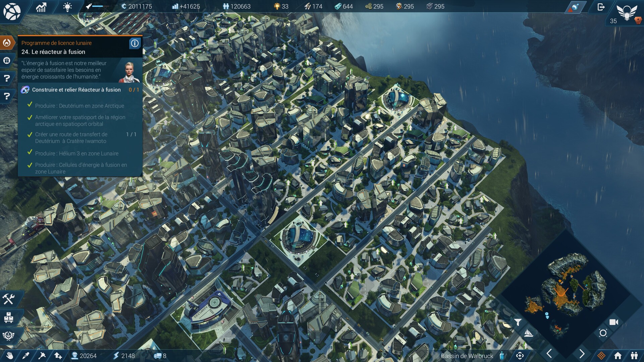The image size is (644, 362).
Task: Open the statistics chart overview
Action: 41,7
